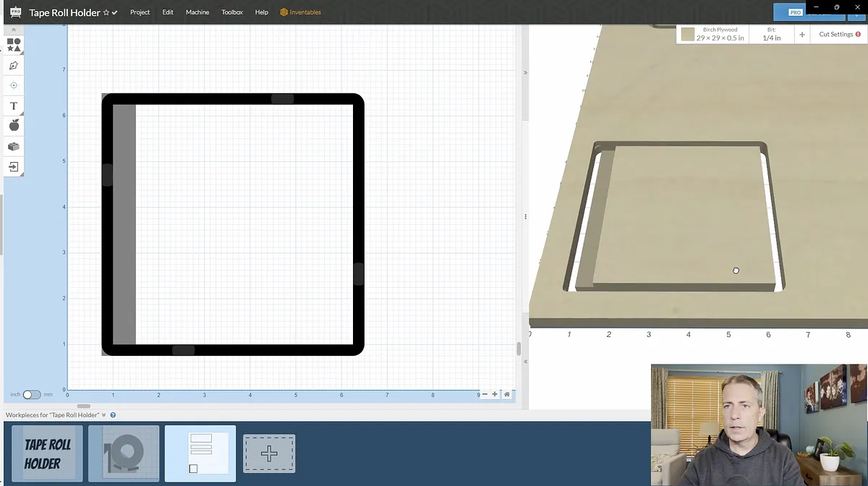Image resolution: width=868 pixels, height=486 pixels.
Task: Open Cut Settings
Action: click(835, 34)
